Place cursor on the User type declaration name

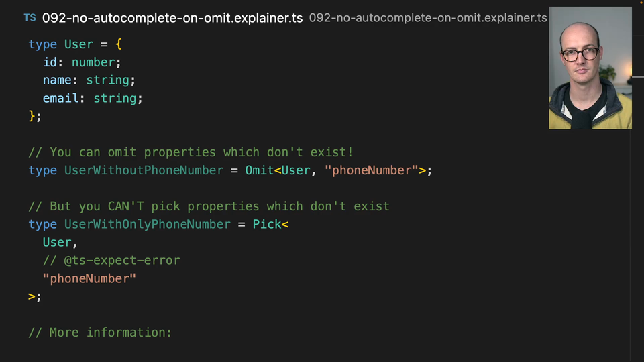(x=78, y=44)
